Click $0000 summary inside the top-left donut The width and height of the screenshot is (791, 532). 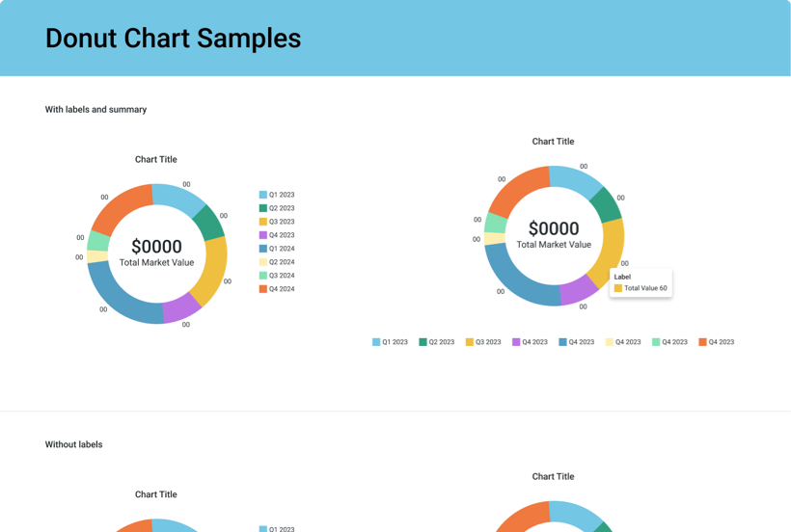(156, 246)
